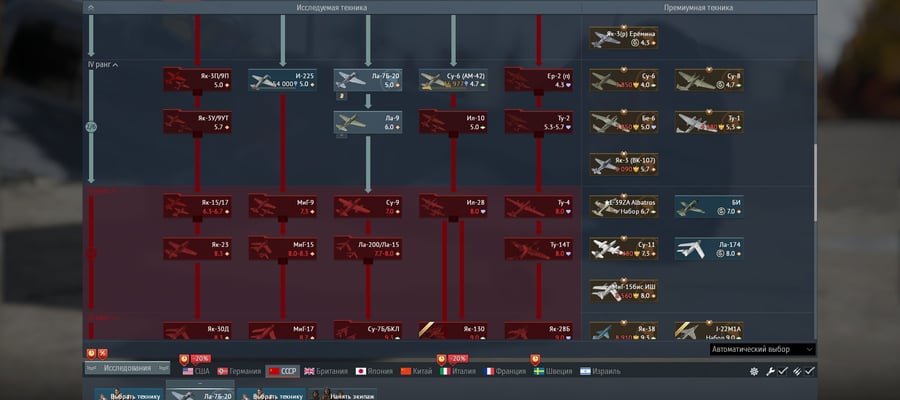The image size is (900, 400).
Task: Select the Су-11 premium aircraft
Action: [x=624, y=249]
